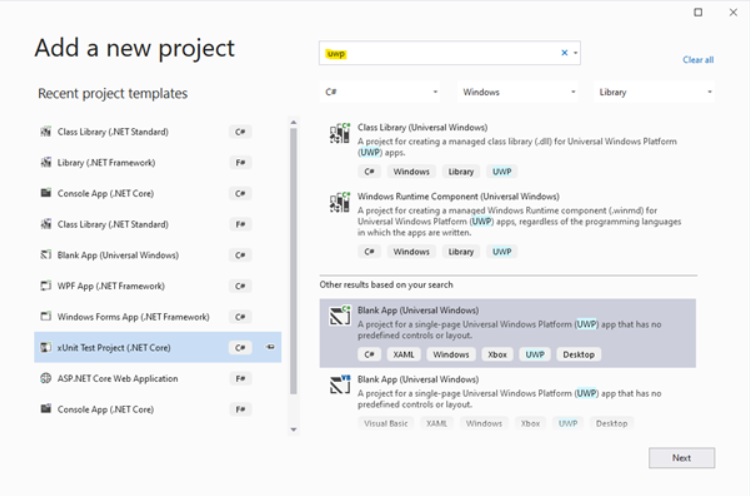This screenshot has height=496, width=750.
Task: Select recent ASP.NET Core Web Application
Action: (157, 378)
